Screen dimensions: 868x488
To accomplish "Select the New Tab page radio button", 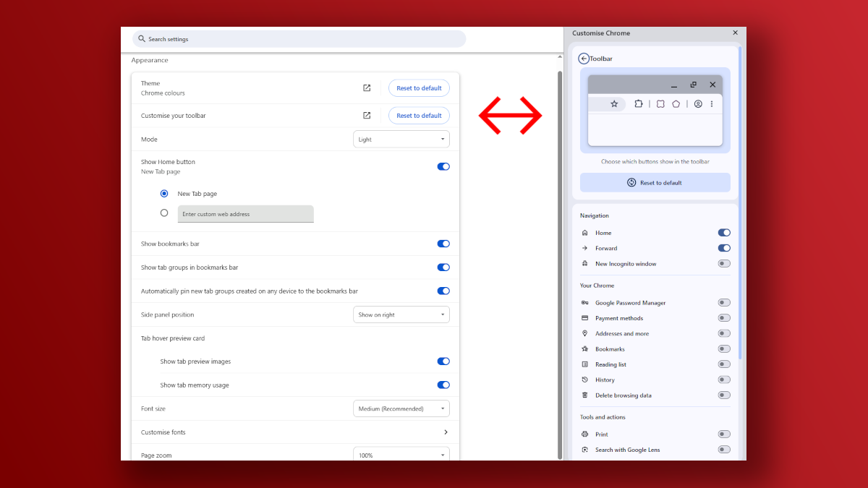I will pyautogui.click(x=163, y=193).
